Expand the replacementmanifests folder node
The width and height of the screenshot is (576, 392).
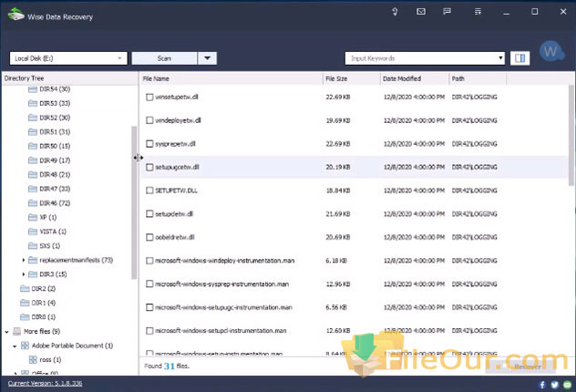point(24,260)
